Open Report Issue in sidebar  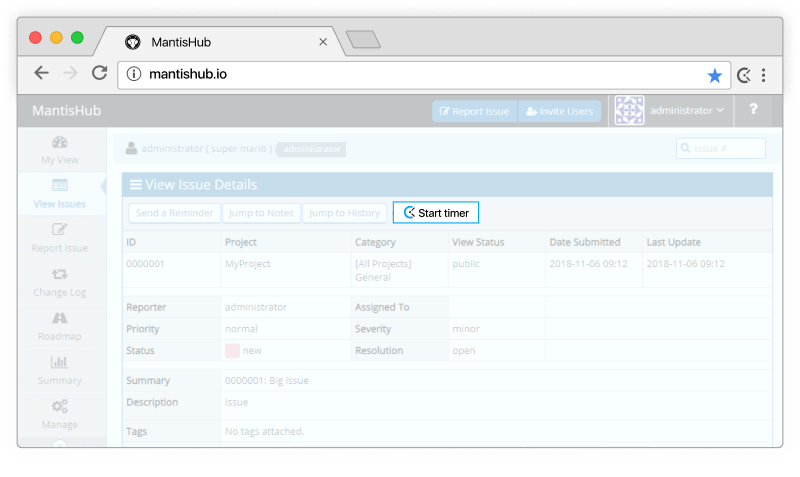(60, 238)
